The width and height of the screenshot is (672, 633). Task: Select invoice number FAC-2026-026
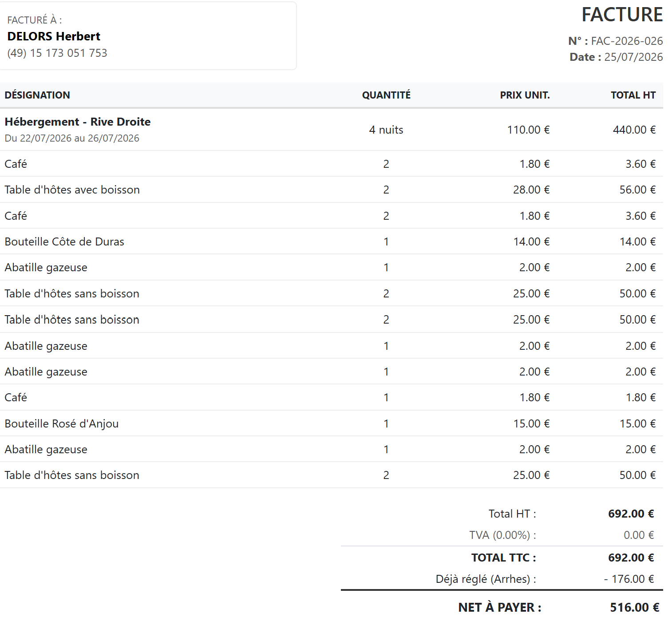(627, 41)
